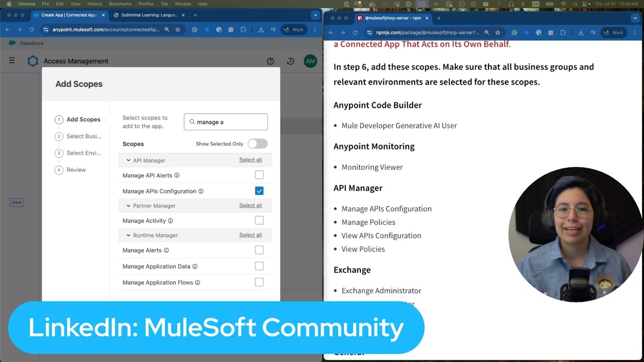Click the New badge in the left sidebar
The width and height of the screenshot is (644, 362).
click(x=17, y=202)
